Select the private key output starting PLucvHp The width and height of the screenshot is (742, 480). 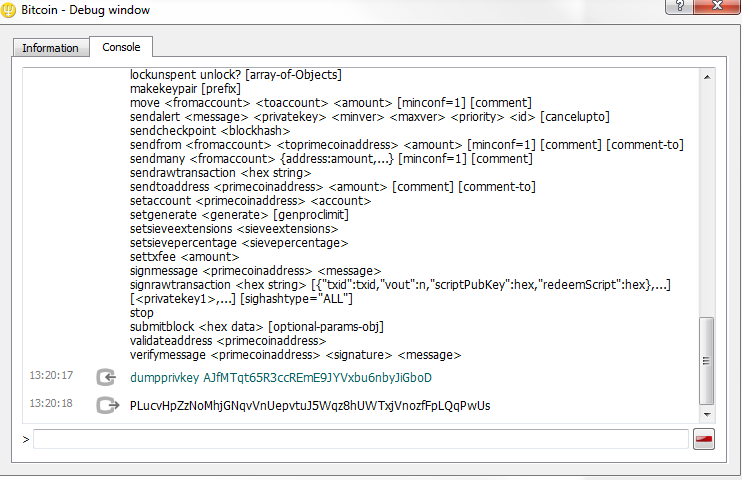click(x=310, y=406)
